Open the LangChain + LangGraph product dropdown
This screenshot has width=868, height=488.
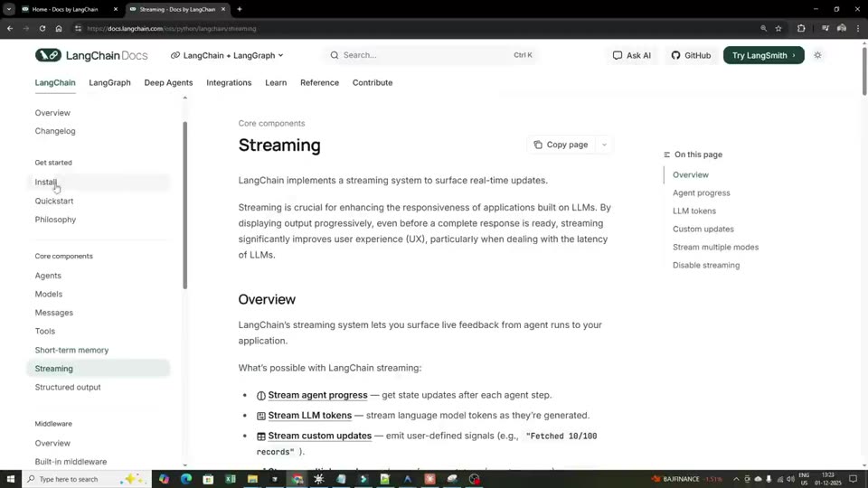pyautogui.click(x=227, y=55)
